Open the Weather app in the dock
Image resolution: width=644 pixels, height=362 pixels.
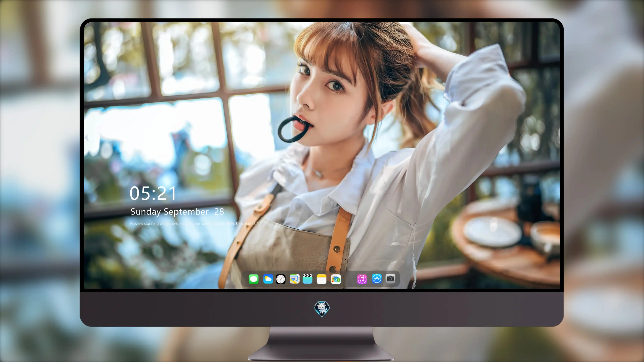[268, 279]
